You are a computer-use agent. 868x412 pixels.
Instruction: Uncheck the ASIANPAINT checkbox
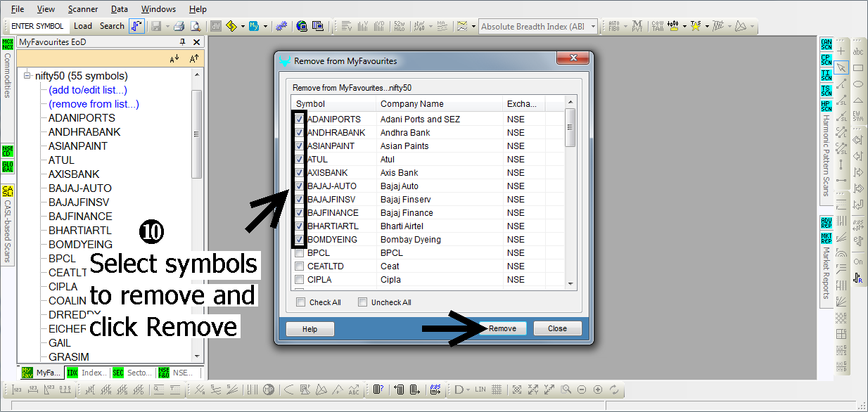300,146
